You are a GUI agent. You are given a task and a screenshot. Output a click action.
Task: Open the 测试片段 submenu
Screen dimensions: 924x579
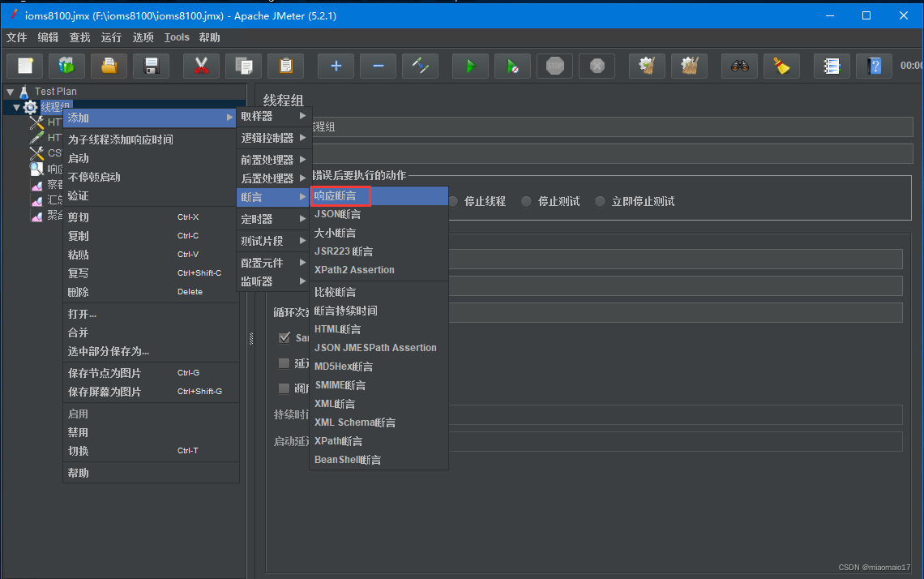click(x=273, y=241)
